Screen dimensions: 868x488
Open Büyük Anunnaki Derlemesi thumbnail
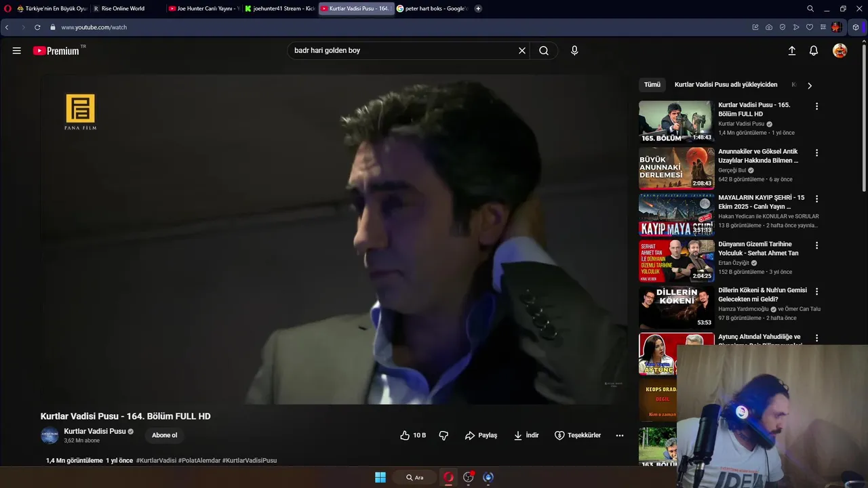(x=676, y=168)
